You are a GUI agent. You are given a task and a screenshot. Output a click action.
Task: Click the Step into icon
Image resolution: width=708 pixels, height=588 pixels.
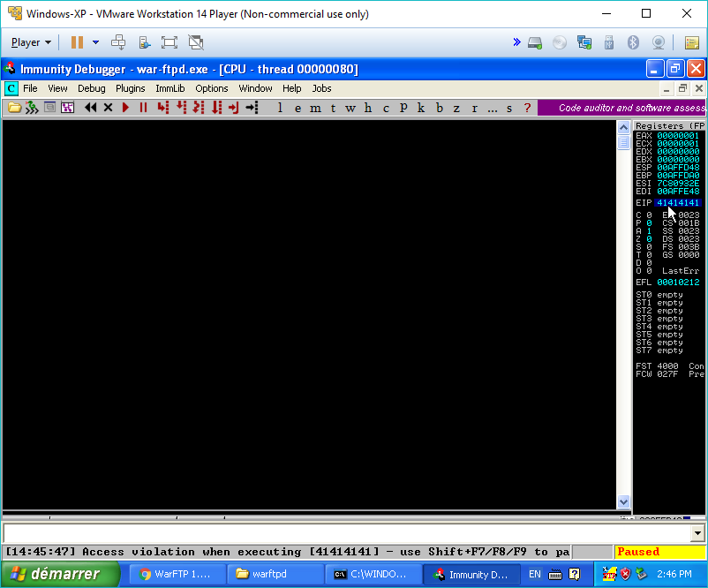(x=163, y=108)
